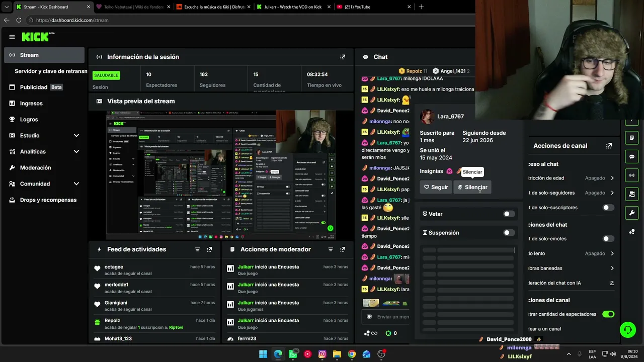Open the browser tab list dropdown
Screen dimensions: 644x362
pos(7,7)
